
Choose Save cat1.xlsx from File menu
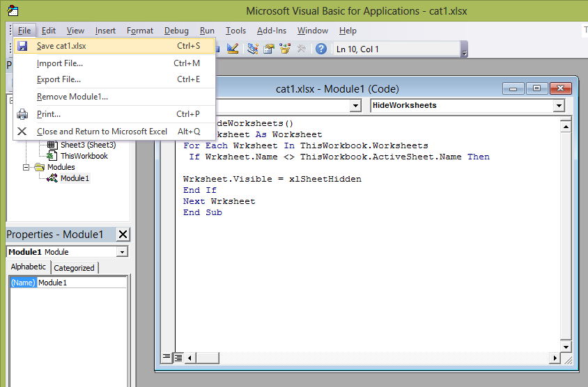tap(114, 46)
